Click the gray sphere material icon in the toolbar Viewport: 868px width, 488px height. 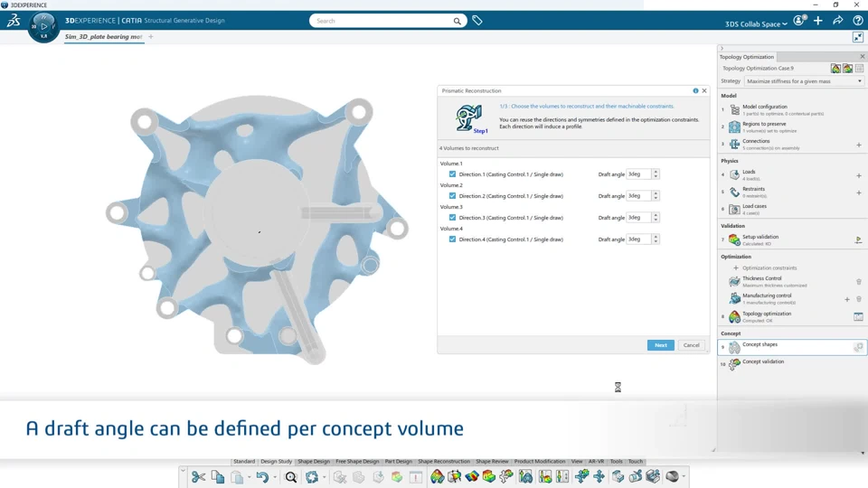(x=672, y=476)
